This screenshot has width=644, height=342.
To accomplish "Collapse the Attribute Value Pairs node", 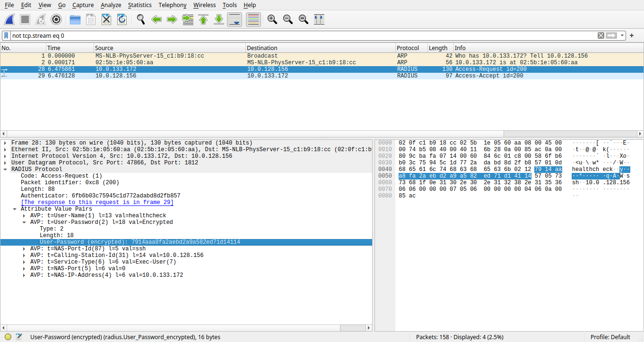I will coord(15,209).
